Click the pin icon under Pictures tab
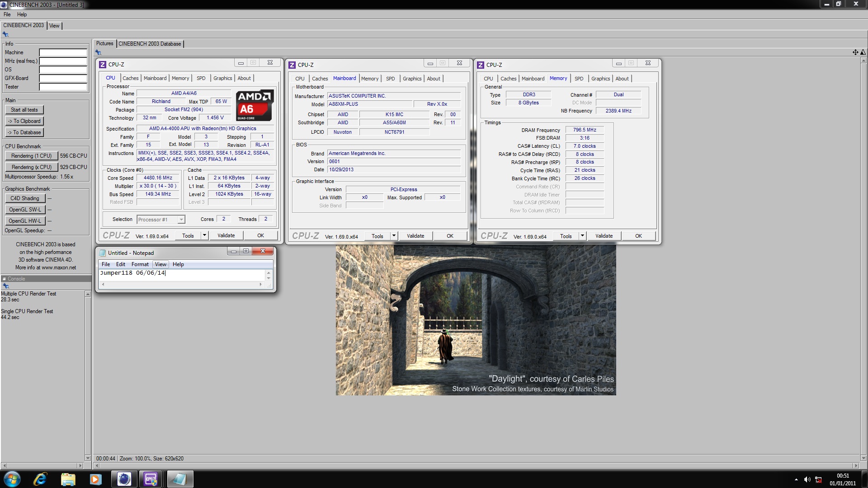This screenshot has width=868, height=488. (x=98, y=52)
